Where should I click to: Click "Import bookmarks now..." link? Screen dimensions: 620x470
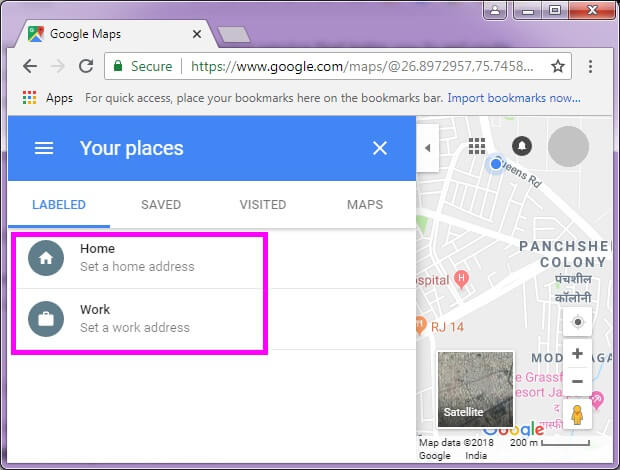(514, 98)
